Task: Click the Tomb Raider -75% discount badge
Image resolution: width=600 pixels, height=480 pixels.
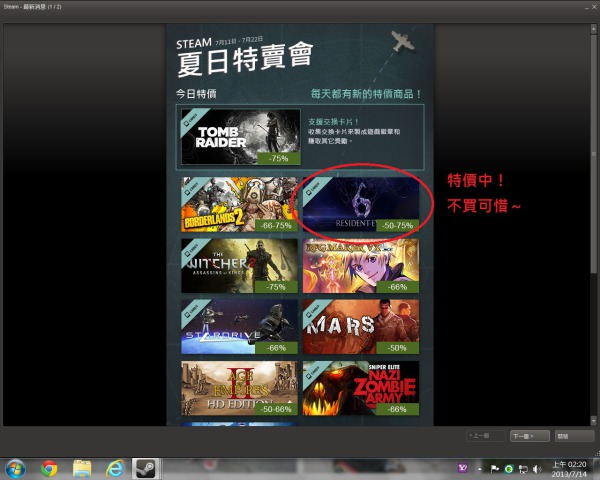Action: (x=279, y=158)
